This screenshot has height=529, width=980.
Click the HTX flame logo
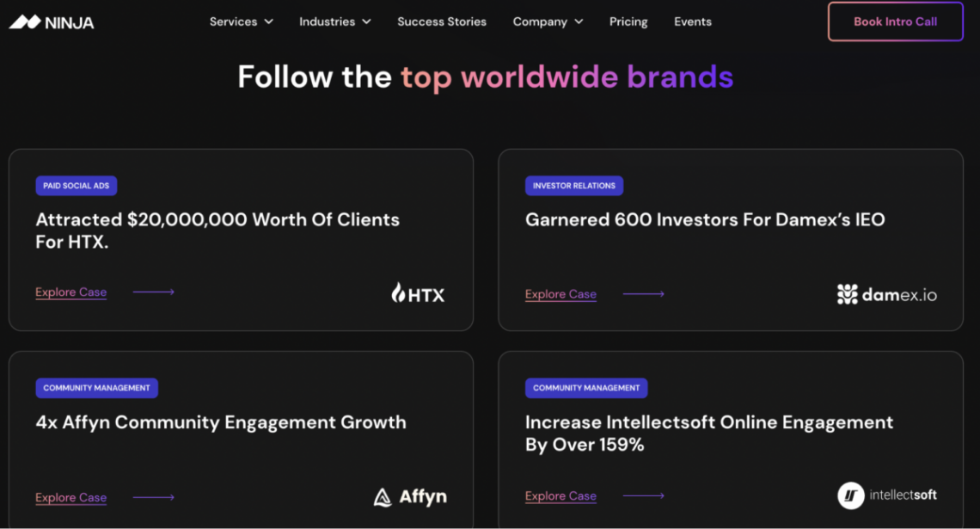pyautogui.click(x=398, y=292)
